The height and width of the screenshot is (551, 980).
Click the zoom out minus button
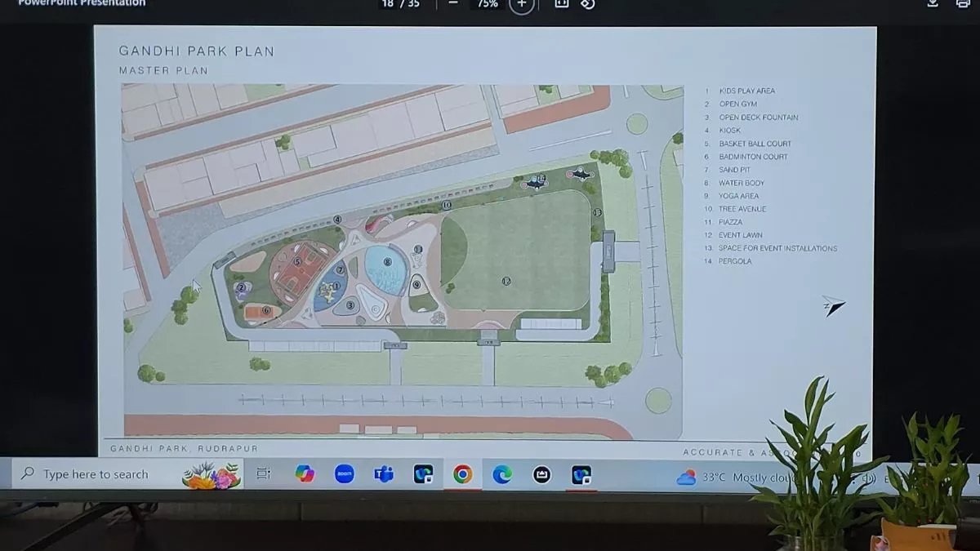pos(453,4)
